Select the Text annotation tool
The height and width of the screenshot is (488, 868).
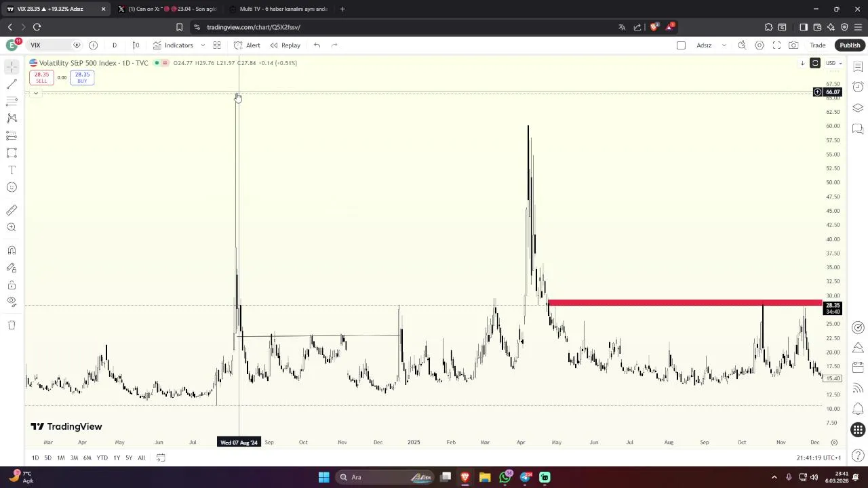[x=12, y=170]
